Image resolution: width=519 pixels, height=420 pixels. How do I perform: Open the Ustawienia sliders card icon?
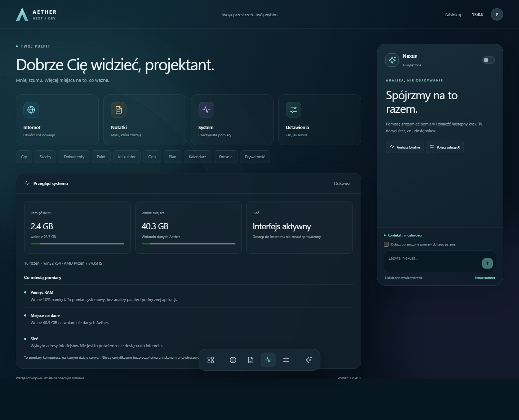point(293,110)
